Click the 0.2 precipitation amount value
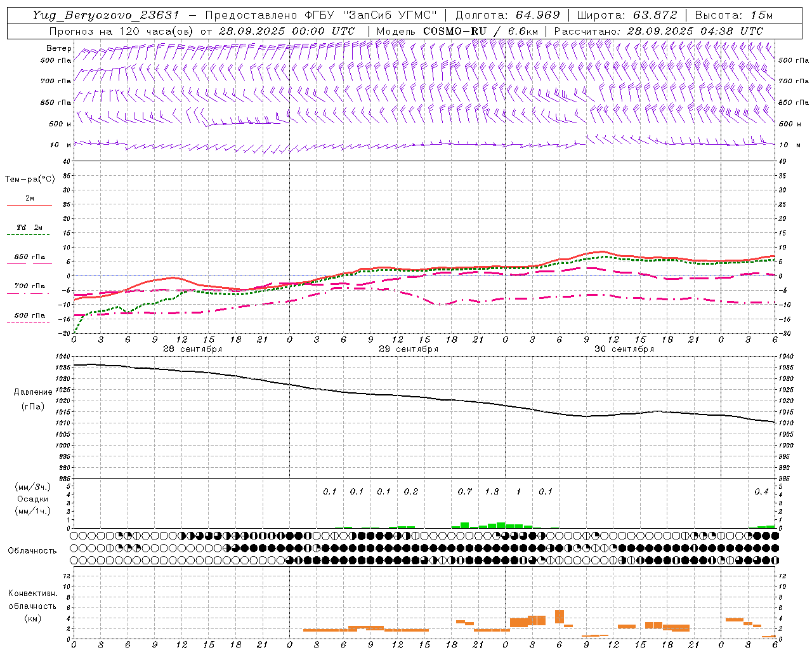Viewport: 812px width, 650px height. [x=411, y=491]
